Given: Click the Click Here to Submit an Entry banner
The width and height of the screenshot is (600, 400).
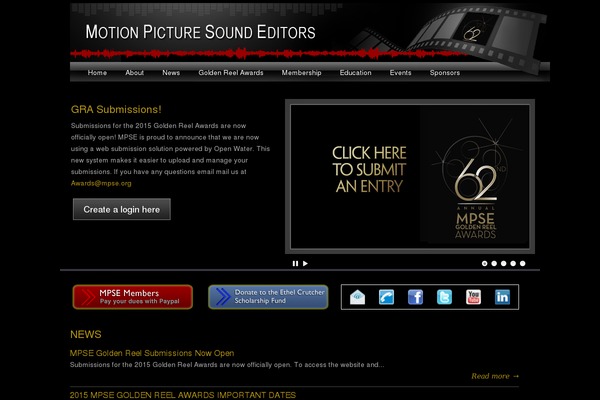Looking at the screenshot, I should (410, 176).
